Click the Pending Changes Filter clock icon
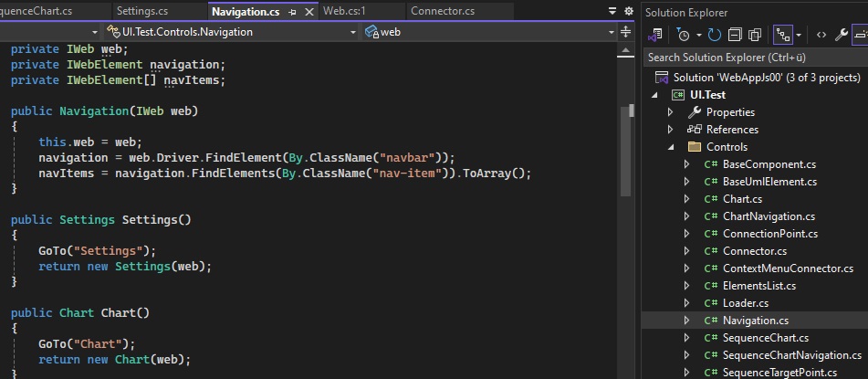 [x=684, y=36]
